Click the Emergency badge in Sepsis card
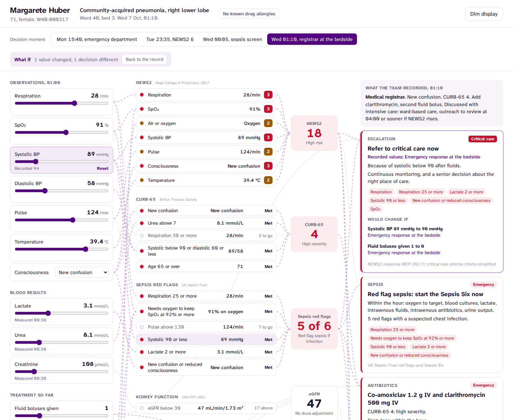513x420 pixels. pos(483,284)
